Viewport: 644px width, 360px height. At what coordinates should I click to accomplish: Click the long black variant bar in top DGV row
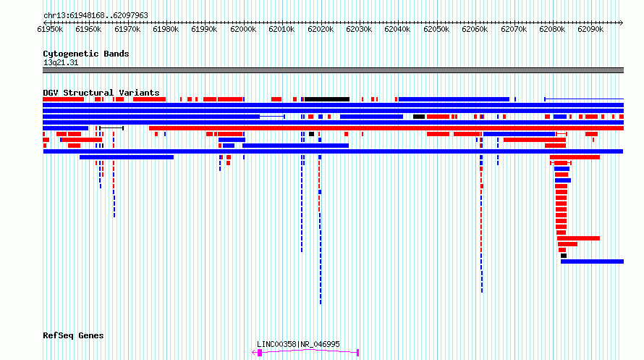point(327,99)
